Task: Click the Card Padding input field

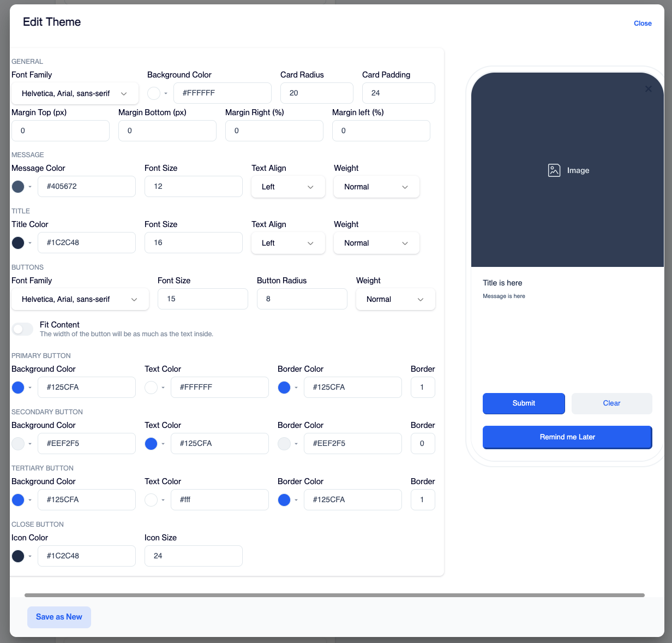Action: [x=399, y=93]
